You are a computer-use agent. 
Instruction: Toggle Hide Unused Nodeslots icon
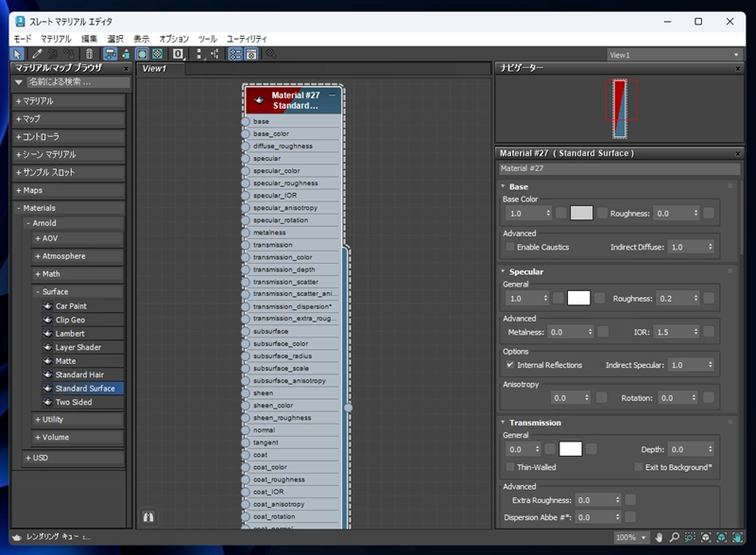126,54
